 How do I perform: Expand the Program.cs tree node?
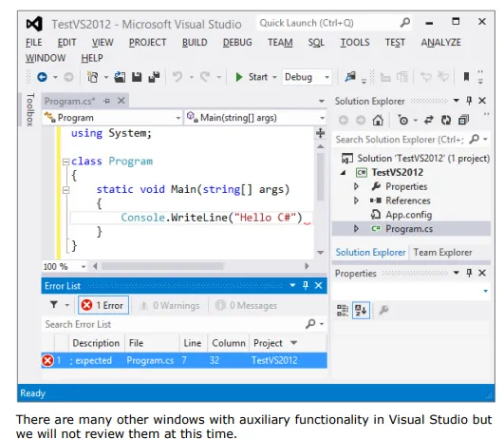pyautogui.click(x=356, y=229)
